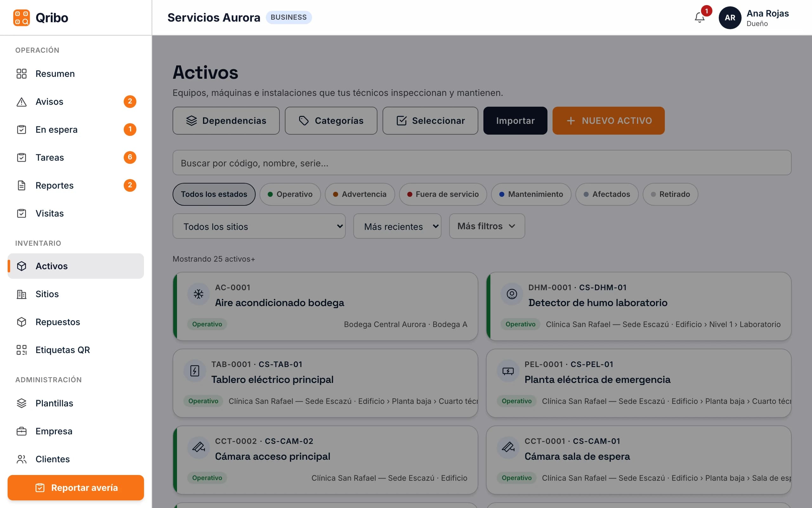The width and height of the screenshot is (812, 508).
Task: Click the generator icon on PEL-0001 card
Action: [x=508, y=371]
